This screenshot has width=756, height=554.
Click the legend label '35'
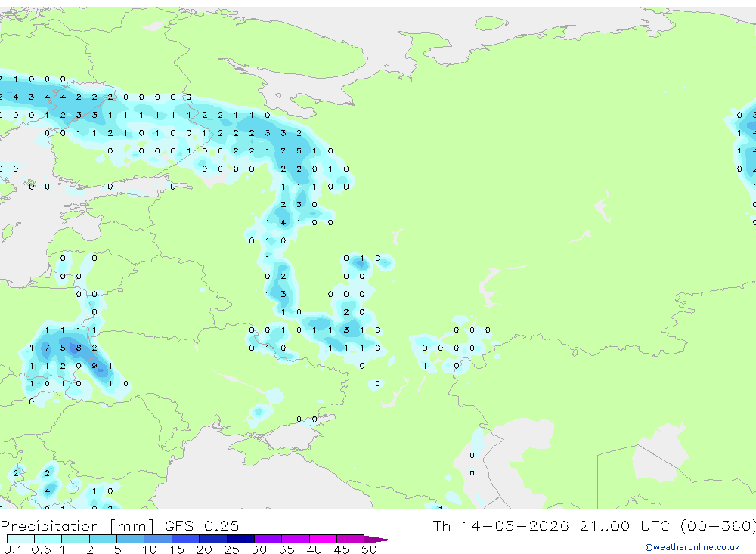pos(287,549)
